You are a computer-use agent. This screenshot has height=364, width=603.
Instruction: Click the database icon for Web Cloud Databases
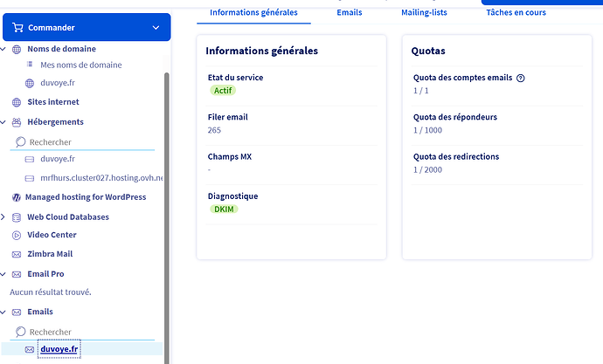tap(17, 217)
